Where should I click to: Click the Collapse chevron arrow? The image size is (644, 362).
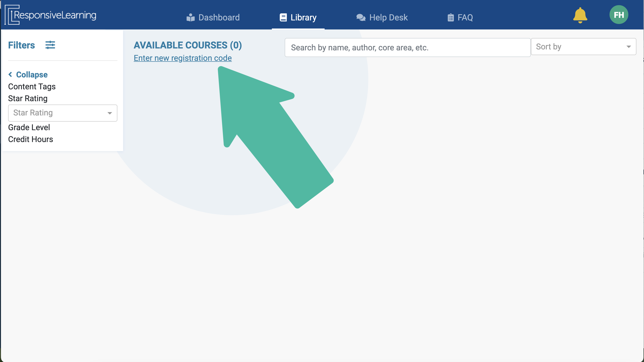point(10,74)
